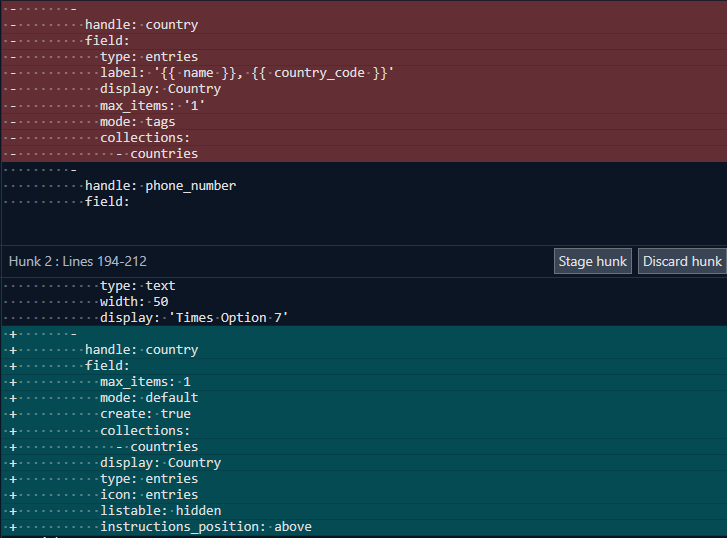Screen dimensions: 727x538
Task: Click removed line max_items: '1'
Action: pyautogui.click(x=364, y=106)
